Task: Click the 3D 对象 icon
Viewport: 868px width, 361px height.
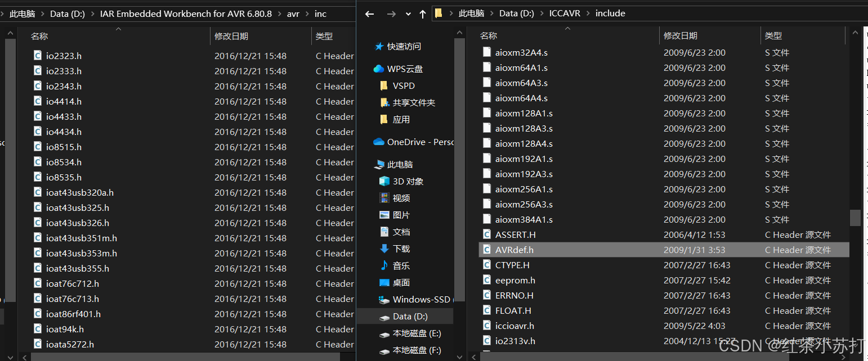Action: point(384,182)
